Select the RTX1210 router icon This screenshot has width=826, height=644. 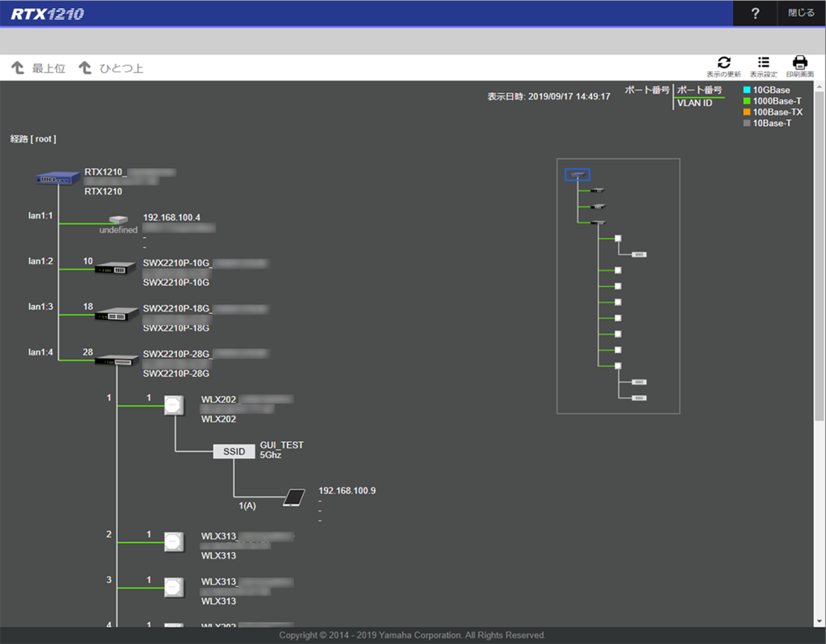pyautogui.click(x=58, y=178)
